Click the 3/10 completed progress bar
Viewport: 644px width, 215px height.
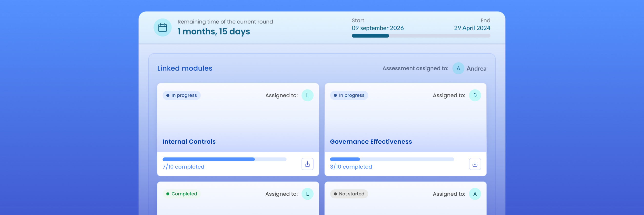pos(392,160)
